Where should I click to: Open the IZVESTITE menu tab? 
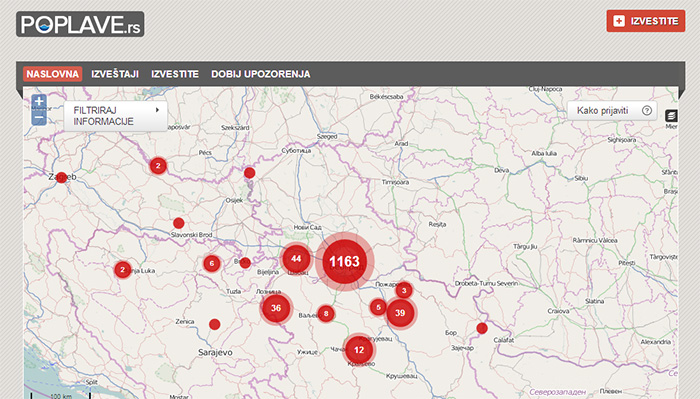click(175, 74)
